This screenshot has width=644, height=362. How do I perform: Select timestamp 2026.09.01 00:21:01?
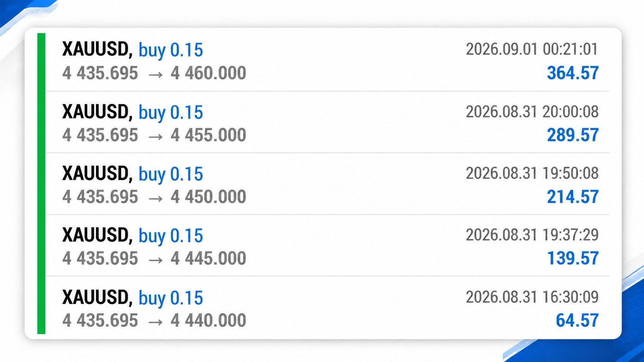(x=532, y=49)
